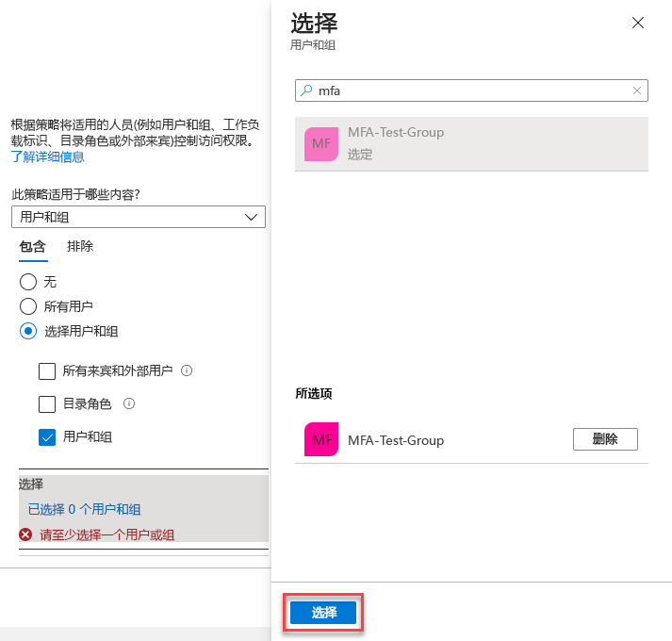Check the 所有来宾和外部用户 checkbox

(x=47, y=371)
